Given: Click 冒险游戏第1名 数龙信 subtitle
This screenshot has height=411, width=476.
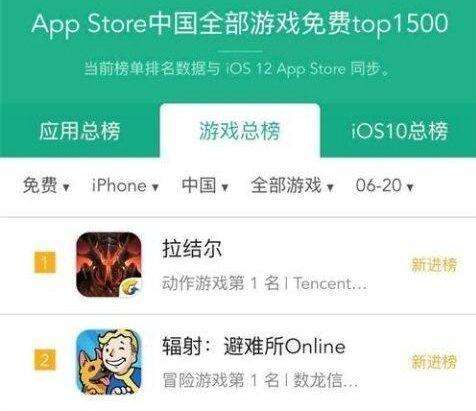Looking at the screenshot, I should [x=260, y=380].
